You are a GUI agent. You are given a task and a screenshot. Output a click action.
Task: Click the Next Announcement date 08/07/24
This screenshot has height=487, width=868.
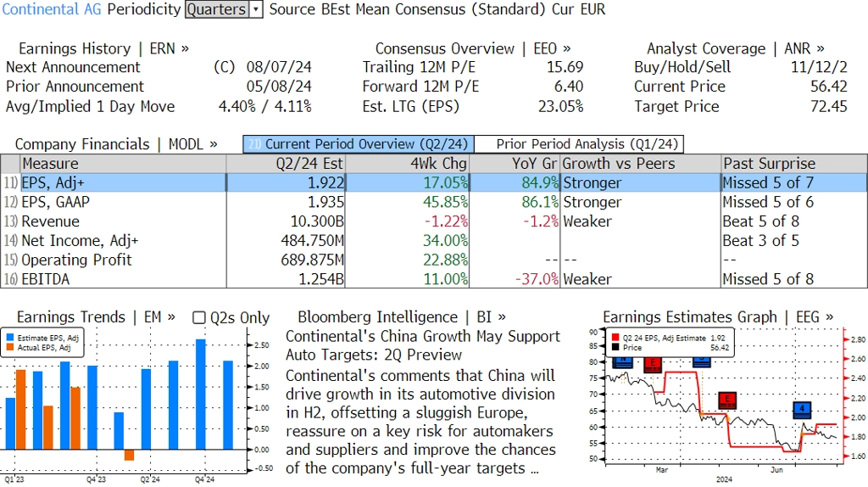point(279,68)
